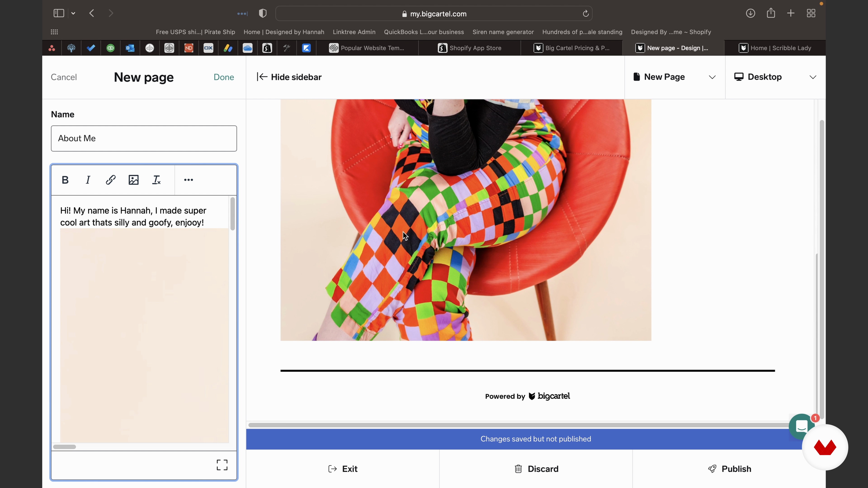Publish the page changes
This screenshot has height=488, width=868.
(729, 469)
